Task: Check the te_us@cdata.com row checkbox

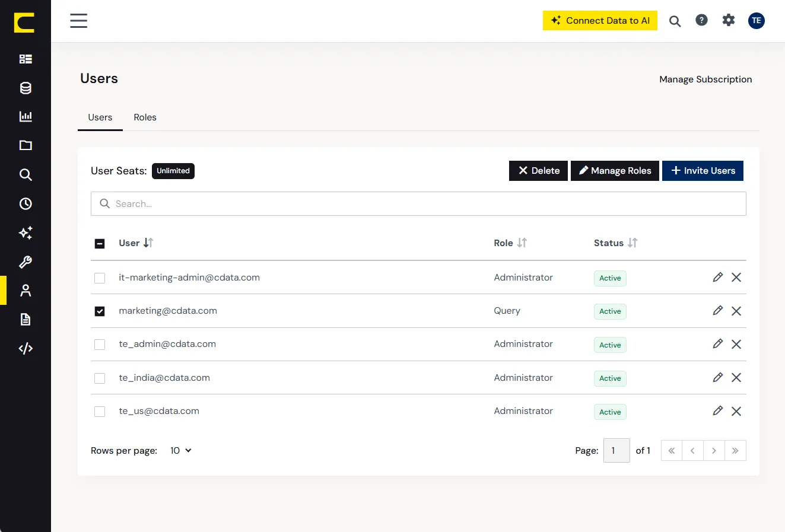Action: 100,411
